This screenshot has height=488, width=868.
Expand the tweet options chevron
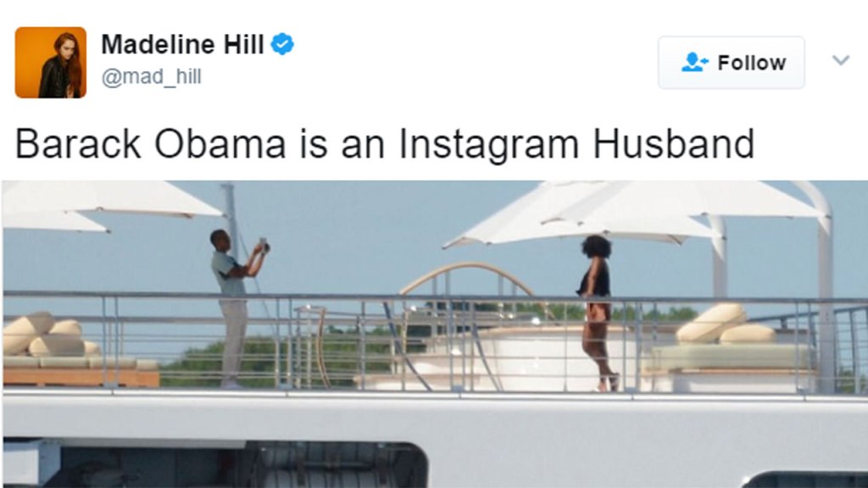(x=840, y=60)
